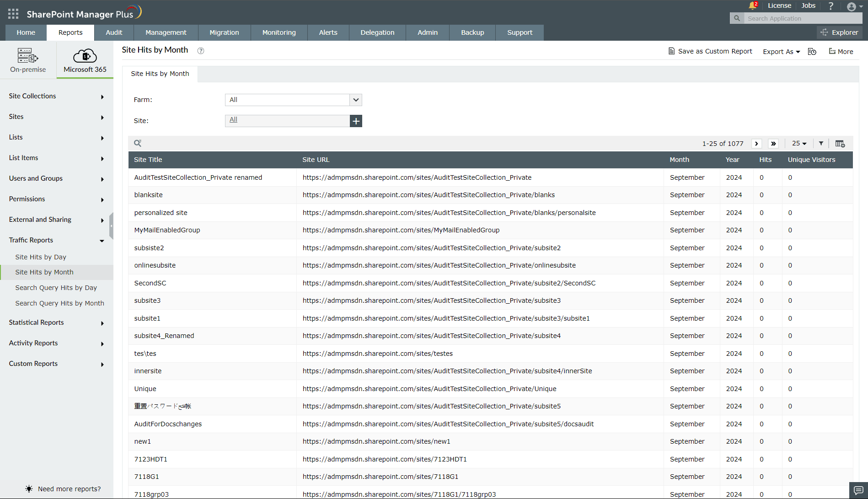Click the table search icon

pos(138,143)
